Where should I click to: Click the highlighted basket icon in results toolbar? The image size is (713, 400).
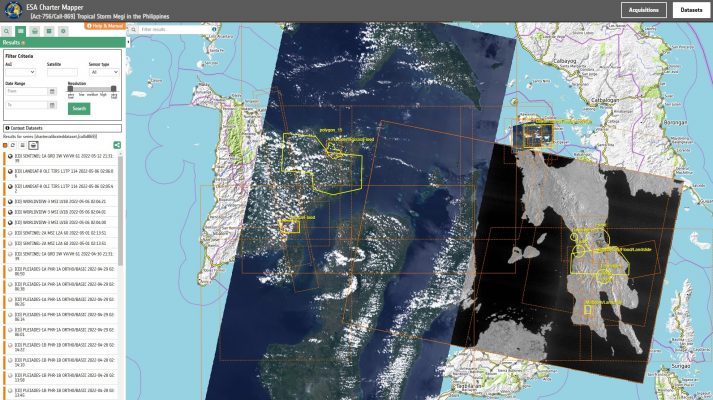click(x=33, y=145)
